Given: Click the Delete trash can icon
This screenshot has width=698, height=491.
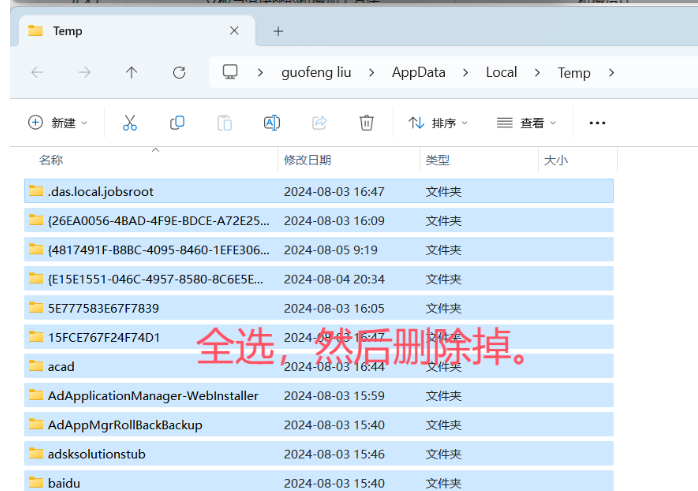Looking at the screenshot, I should point(366,122).
